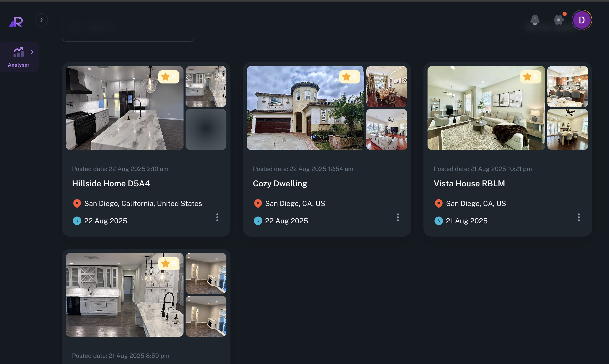The width and height of the screenshot is (609, 364).
Task: Click the main exterior photo of Cozy Dwelling
Action: click(305, 108)
